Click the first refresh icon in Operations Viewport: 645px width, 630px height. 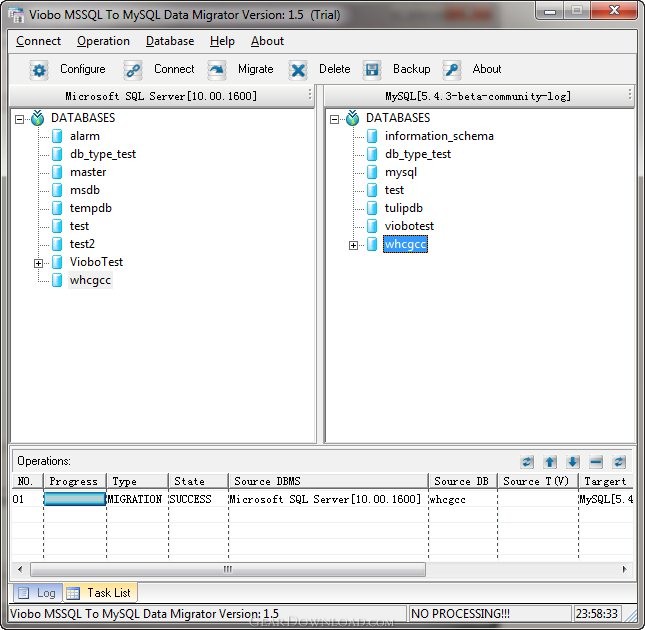click(x=527, y=462)
